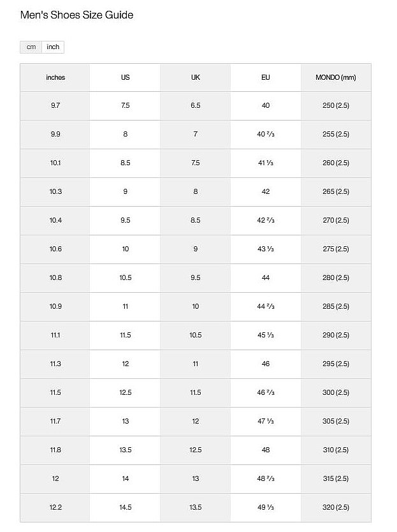397x532 pixels.
Task: Click the Men's Shoes Size Guide title
Action: (x=77, y=15)
